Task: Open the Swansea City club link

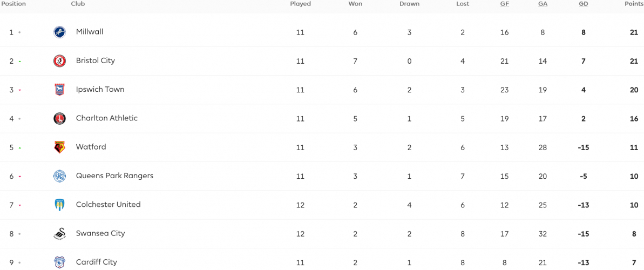Action: pos(100,233)
